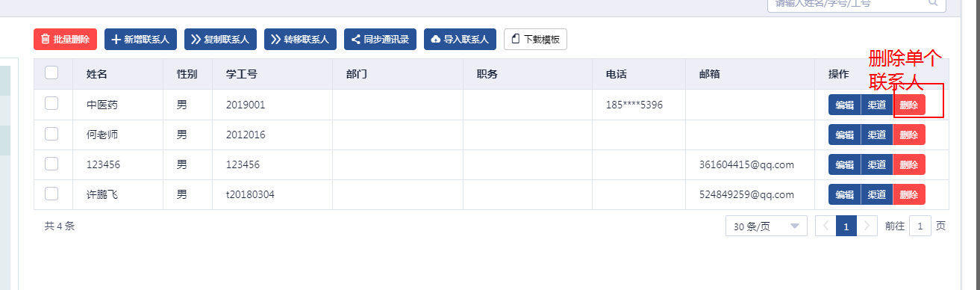Go to the previous page arrow
The image size is (980, 290).
coord(825,226)
